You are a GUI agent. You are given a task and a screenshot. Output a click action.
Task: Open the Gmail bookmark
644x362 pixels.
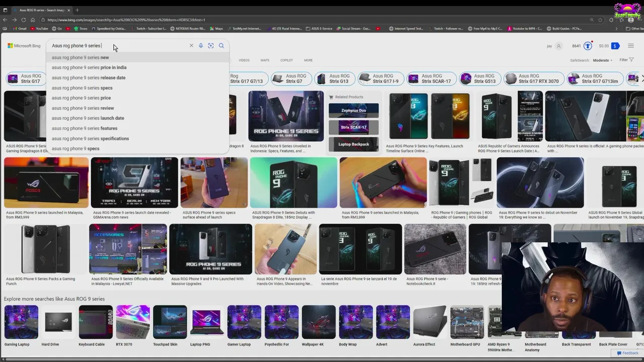point(19,29)
